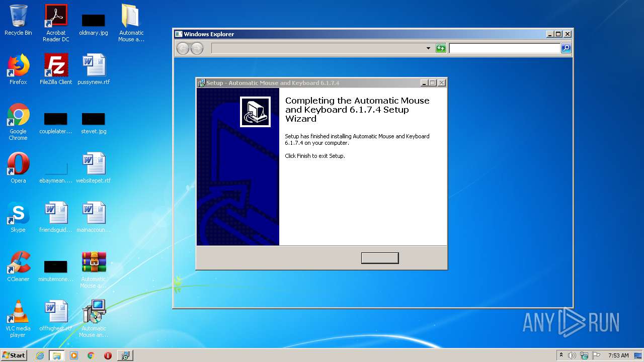644x362 pixels.
Task: Launch the Skype desktop shortcut
Action: coord(18,217)
